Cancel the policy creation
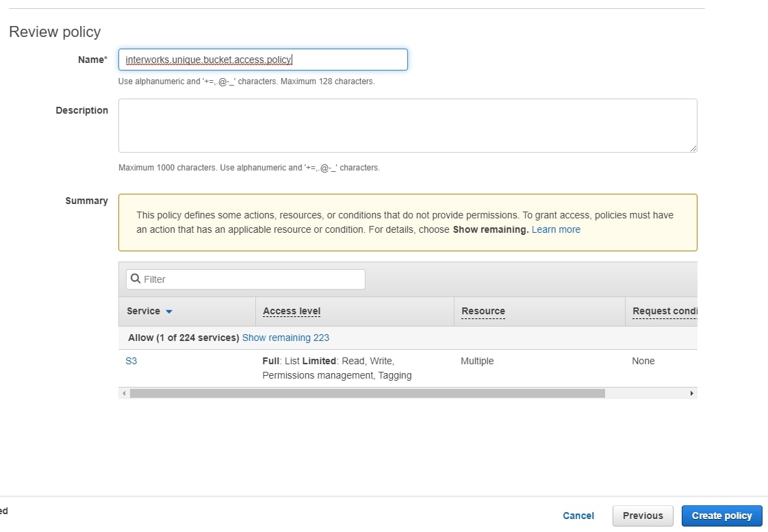768x532 pixels. [578, 516]
